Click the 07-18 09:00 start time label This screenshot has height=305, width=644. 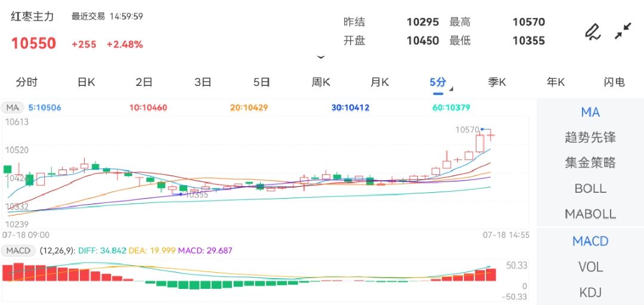(x=26, y=235)
